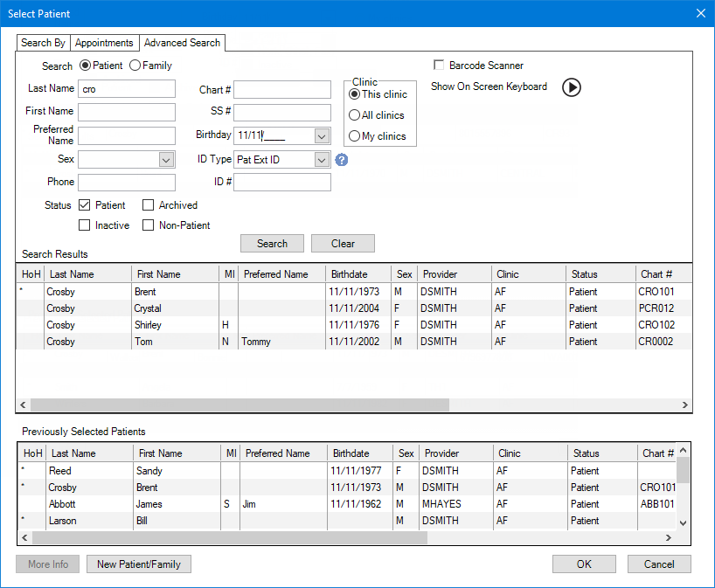Launch the on-screen keyboard play icon
Viewport: 715px width, 588px height.
coord(572,87)
